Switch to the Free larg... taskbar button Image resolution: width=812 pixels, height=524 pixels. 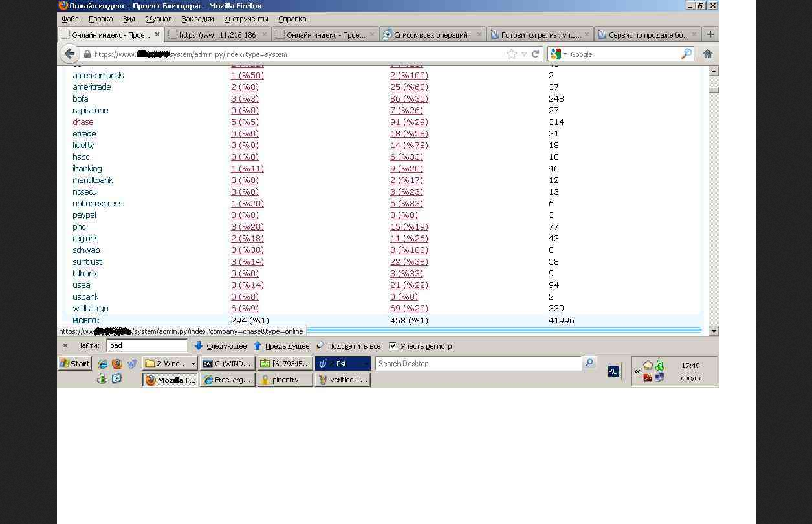click(227, 380)
